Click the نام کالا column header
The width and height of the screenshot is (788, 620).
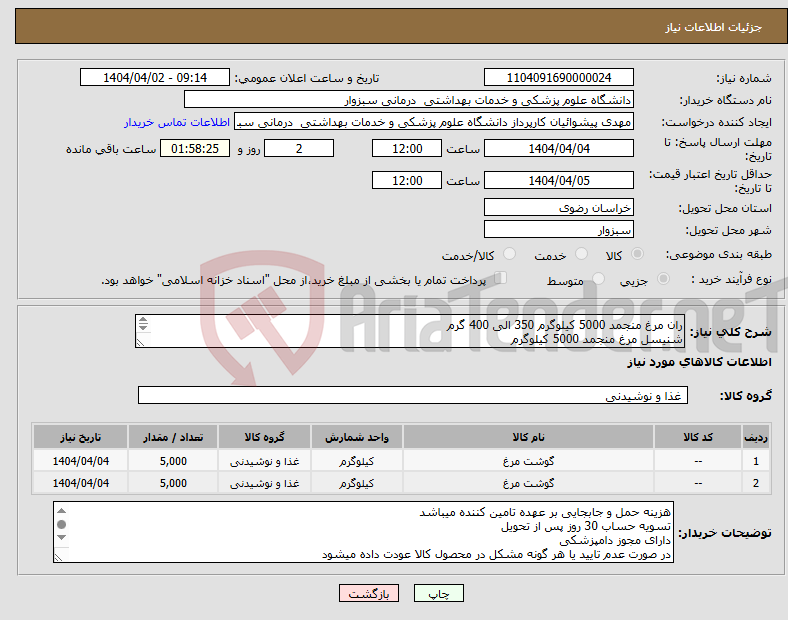coord(528,437)
